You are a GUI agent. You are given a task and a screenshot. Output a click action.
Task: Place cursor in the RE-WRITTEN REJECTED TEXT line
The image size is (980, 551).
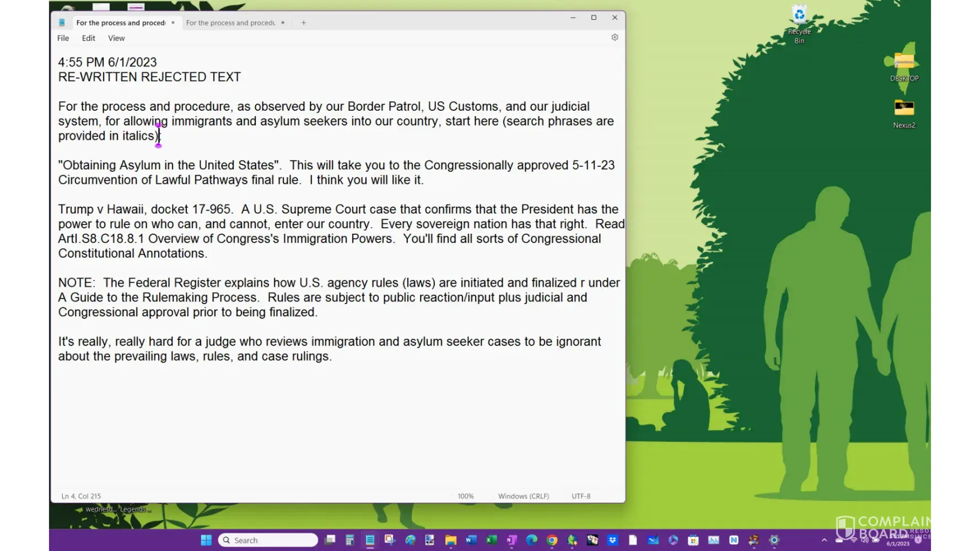(x=149, y=77)
